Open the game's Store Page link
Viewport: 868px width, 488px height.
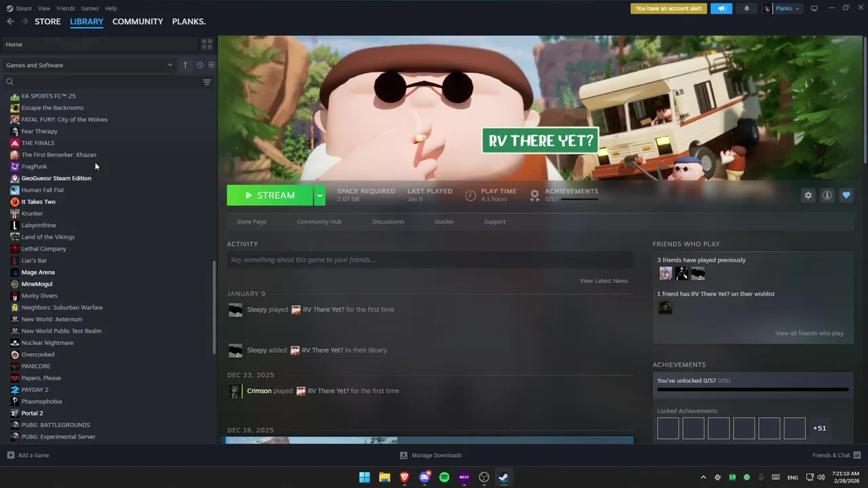coord(251,222)
